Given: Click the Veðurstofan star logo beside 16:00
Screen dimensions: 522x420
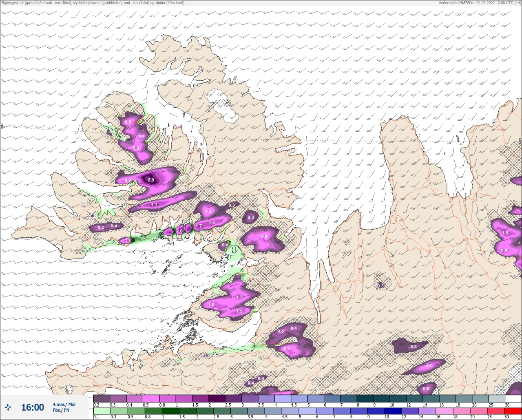Looking at the screenshot, I should [8, 407].
